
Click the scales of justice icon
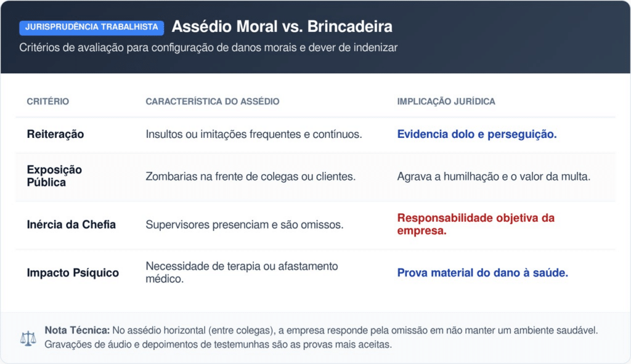28,338
